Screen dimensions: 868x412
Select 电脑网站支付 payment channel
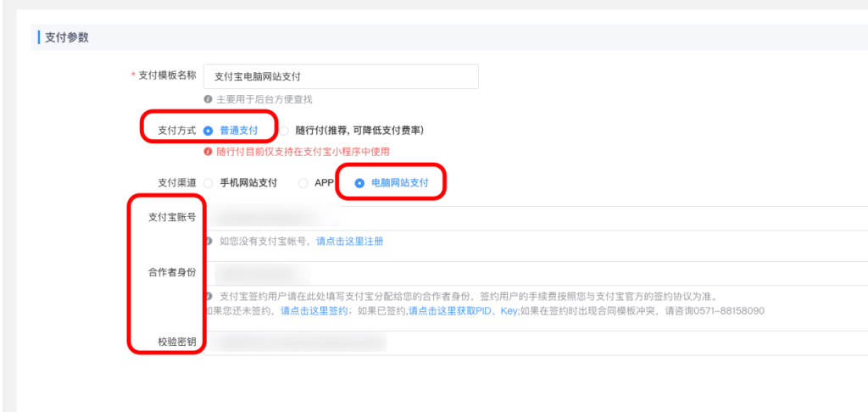click(359, 183)
